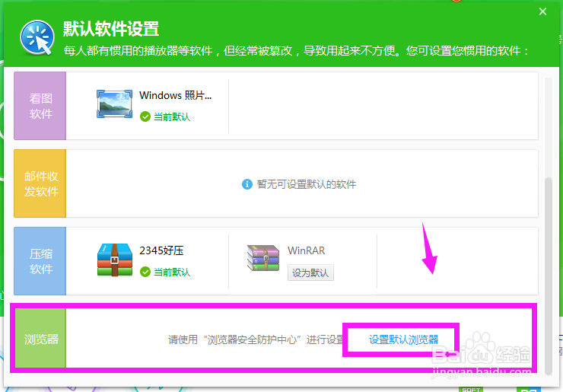Click the 请使用浏览器安全防护中心进行设置 text
The height and width of the screenshot is (392, 563).
pos(256,339)
